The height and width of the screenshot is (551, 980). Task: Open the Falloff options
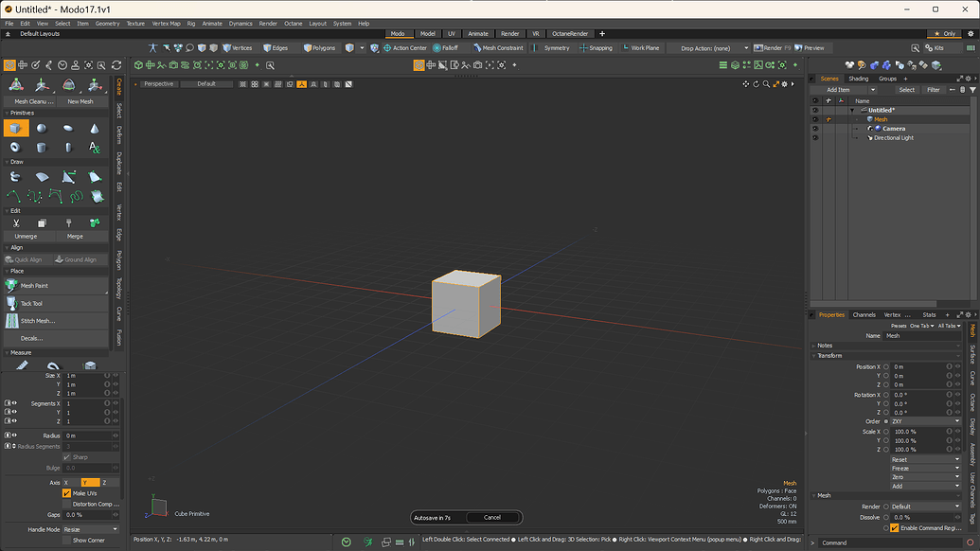click(446, 47)
